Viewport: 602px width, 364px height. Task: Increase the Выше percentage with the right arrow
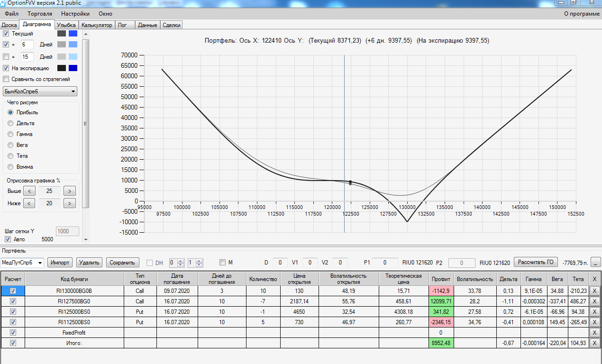coord(70,191)
